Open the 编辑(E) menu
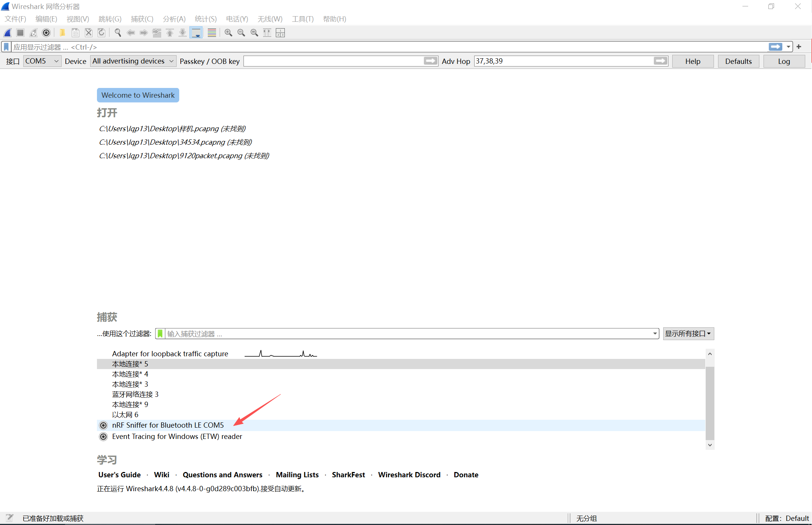This screenshot has width=812, height=525. tap(46, 19)
